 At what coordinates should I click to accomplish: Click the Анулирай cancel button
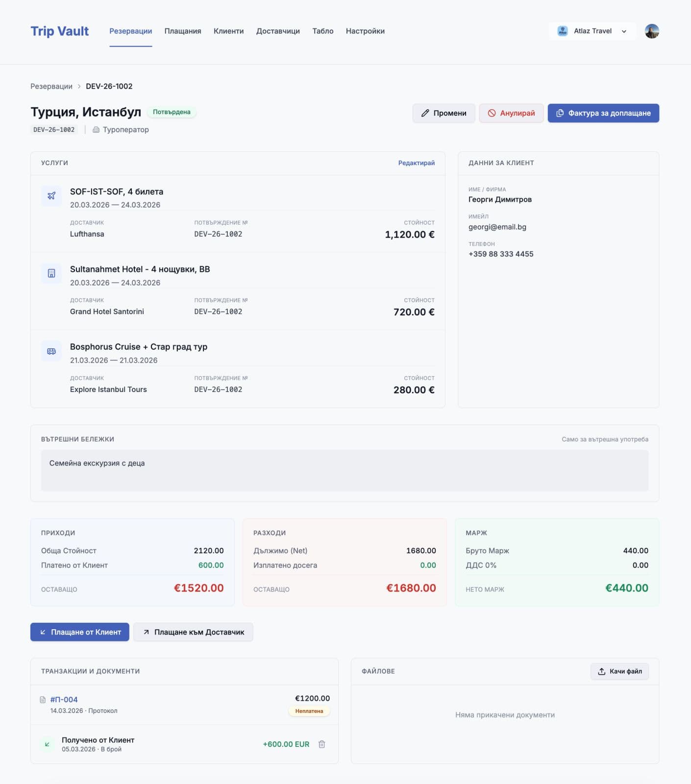click(511, 113)
